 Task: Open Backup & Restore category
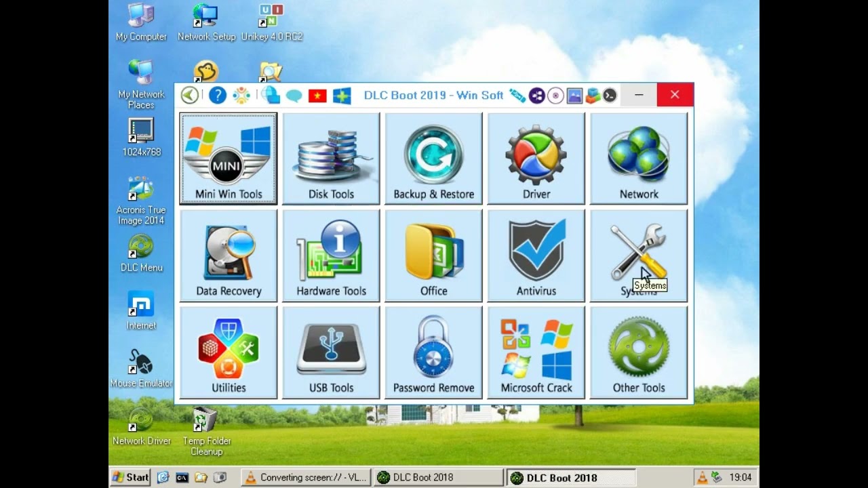433,159
